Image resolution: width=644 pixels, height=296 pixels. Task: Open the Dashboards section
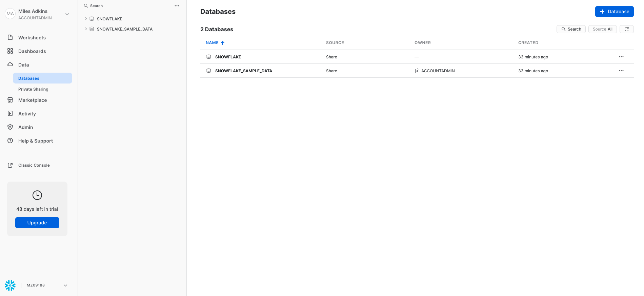(x=32, y=51)
